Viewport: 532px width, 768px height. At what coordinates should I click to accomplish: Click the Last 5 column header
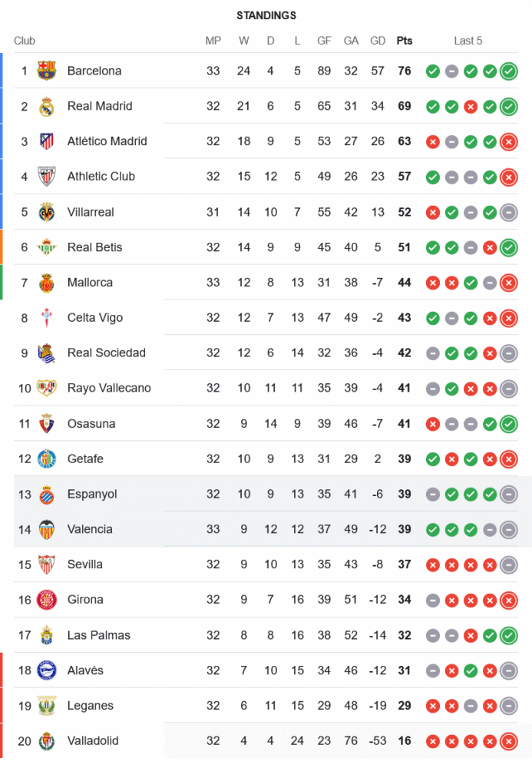(468, 41)
